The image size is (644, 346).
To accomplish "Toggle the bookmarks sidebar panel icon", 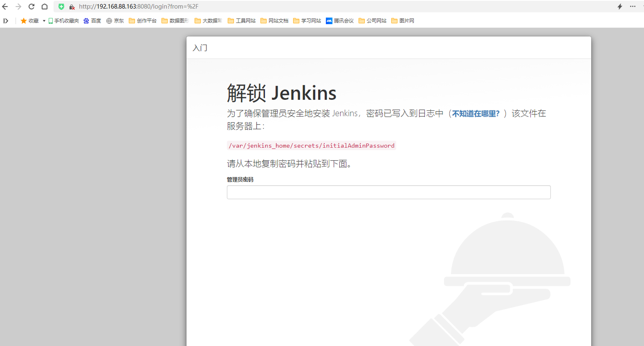I will (x=6, y=21).
